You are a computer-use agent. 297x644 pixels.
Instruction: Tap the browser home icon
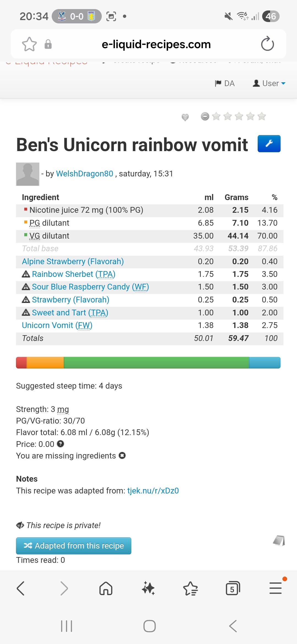(106, 588)
